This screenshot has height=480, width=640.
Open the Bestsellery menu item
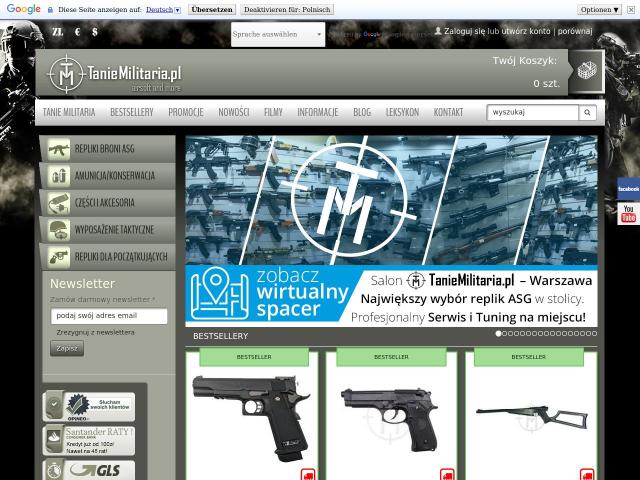point(131,112)
